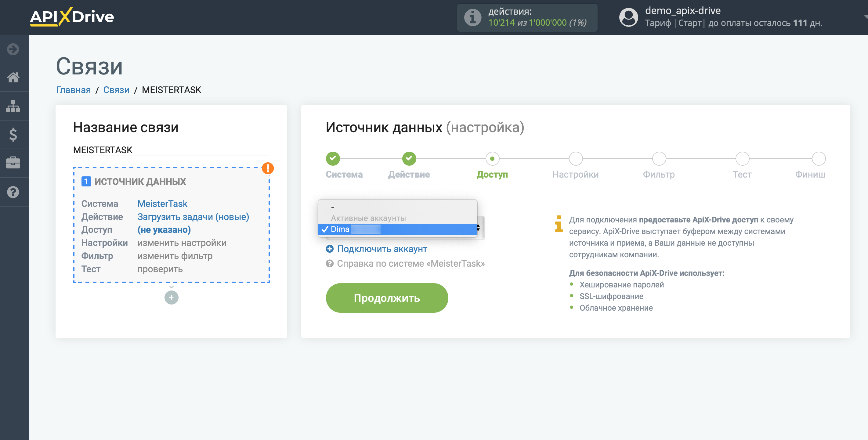Click изменить фильтр text
This screenshot has height=440, width=868.
pyautogui.click(x=175, y=256)
